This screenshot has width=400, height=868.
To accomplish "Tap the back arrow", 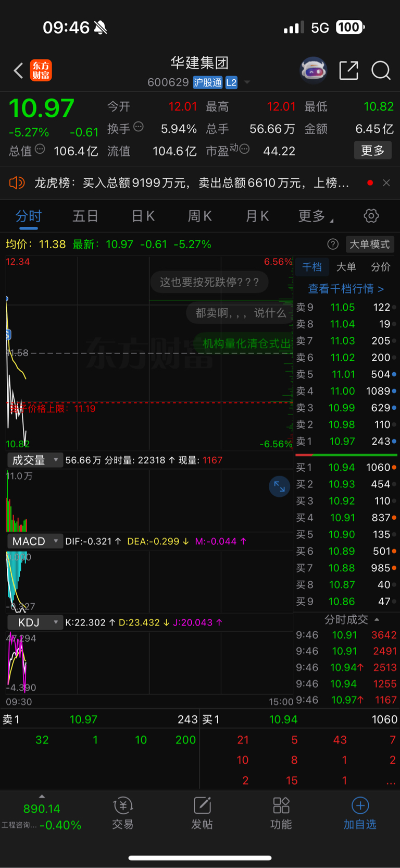I will point(18,70).
